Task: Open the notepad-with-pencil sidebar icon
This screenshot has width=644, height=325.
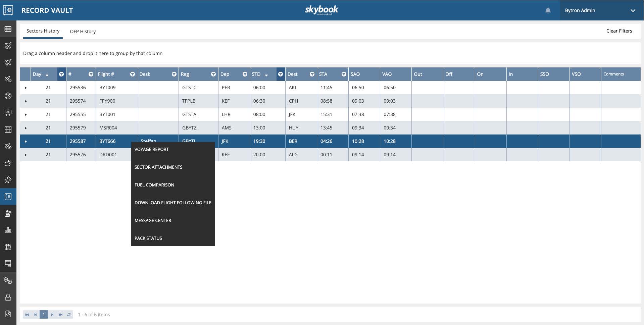Action: 8,213
